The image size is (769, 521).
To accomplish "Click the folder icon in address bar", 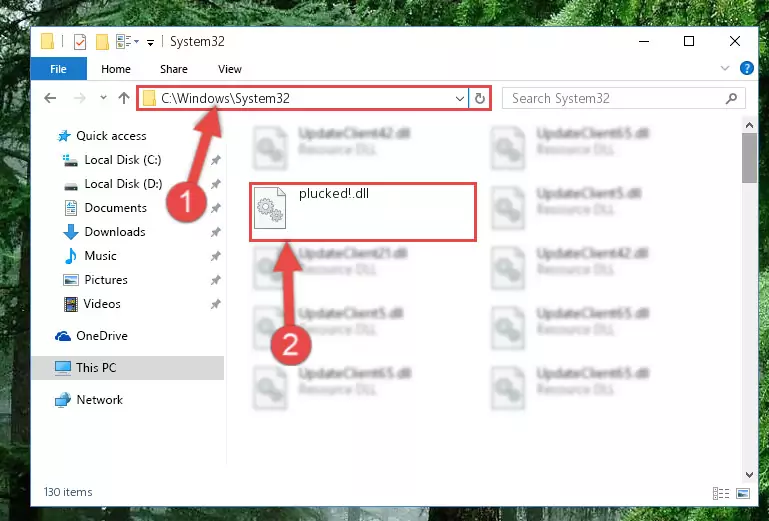I will pos(149,98).
